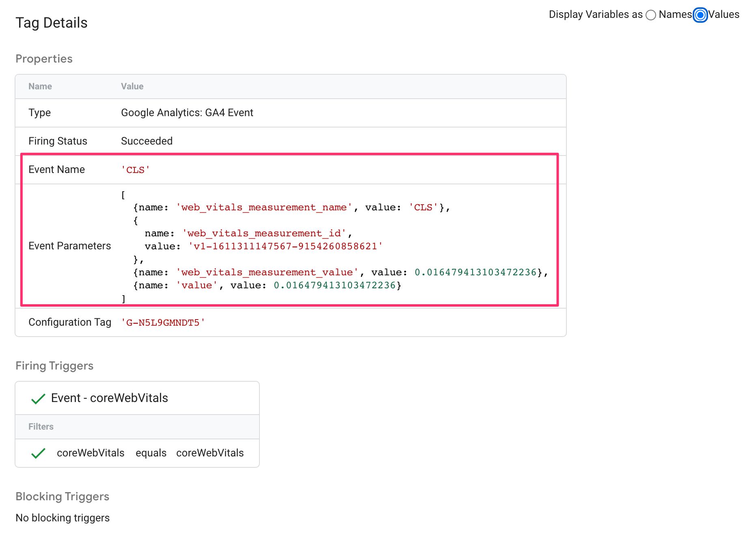This screenshot has height=536, width=756.
Task: Click the green checkmark beside Event - coreWebVitals
Action: click(x=38, y=398)
